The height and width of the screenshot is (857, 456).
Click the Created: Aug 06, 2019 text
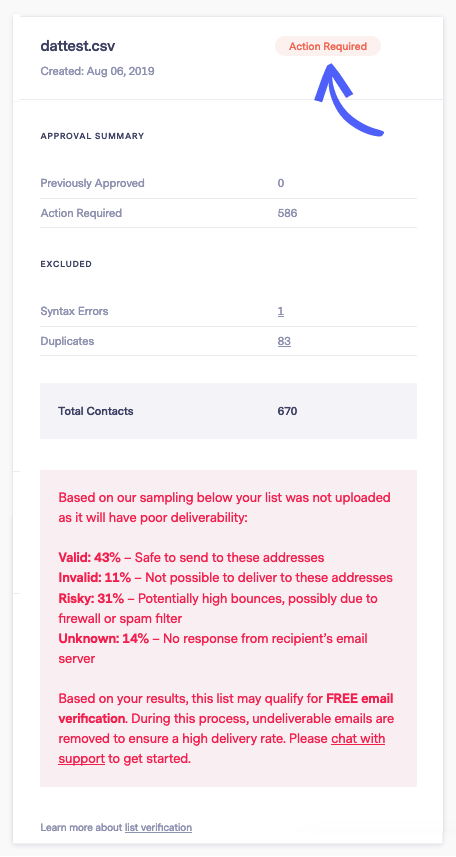pyautogui.click(x=97, y=71)
